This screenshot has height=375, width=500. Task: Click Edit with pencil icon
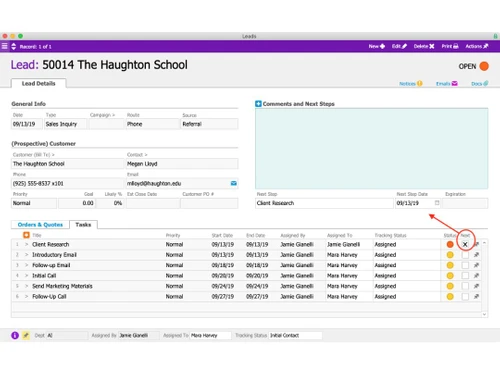[x=399, y=46]
